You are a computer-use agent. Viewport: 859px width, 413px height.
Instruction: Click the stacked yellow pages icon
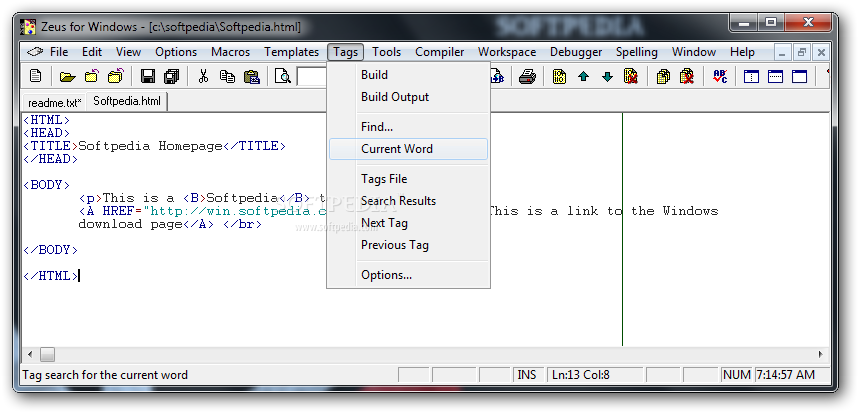[x=663, y=76]
